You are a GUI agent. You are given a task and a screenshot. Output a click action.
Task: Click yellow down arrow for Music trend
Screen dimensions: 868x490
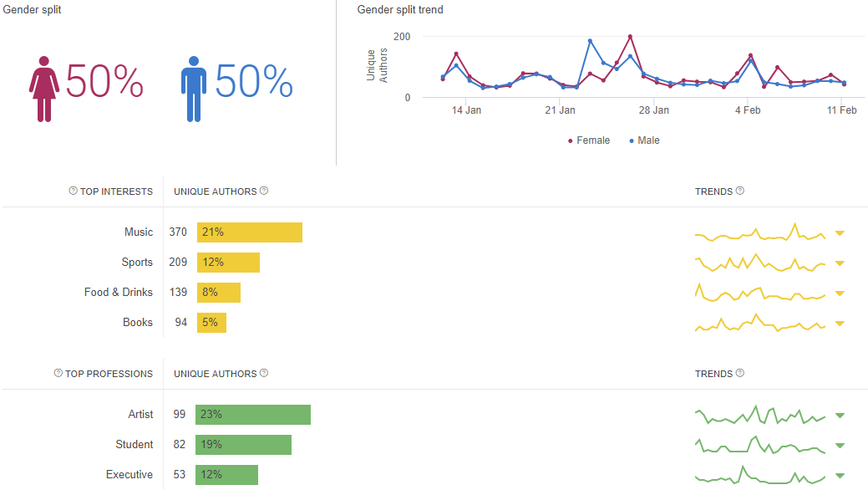coord(840,233)
